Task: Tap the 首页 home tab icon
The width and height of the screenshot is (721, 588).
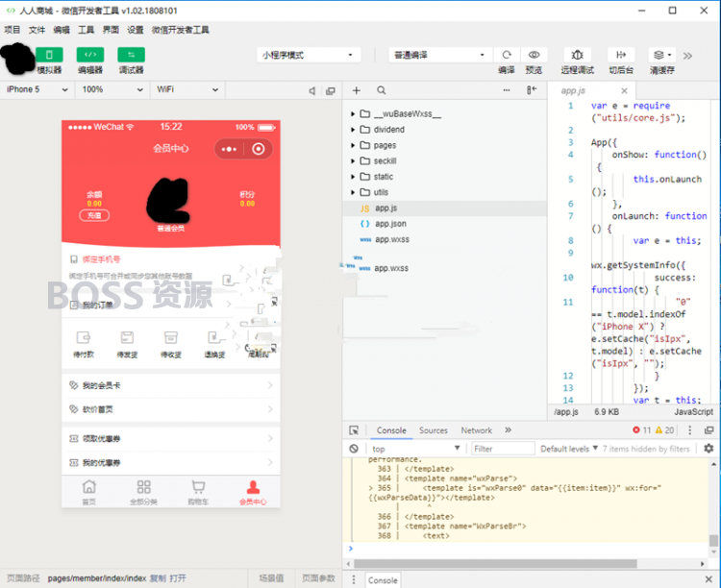Action: click(x=89, y=487)
